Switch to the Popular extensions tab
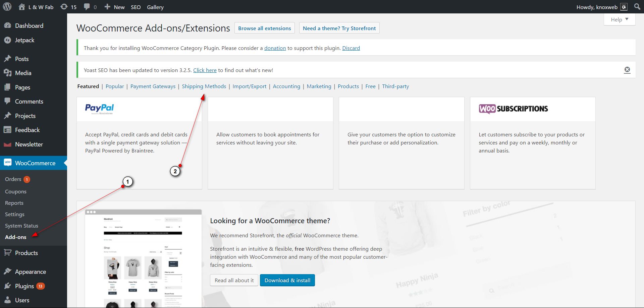644x308 pixels. pyautogui.click(x=115, y=86)
